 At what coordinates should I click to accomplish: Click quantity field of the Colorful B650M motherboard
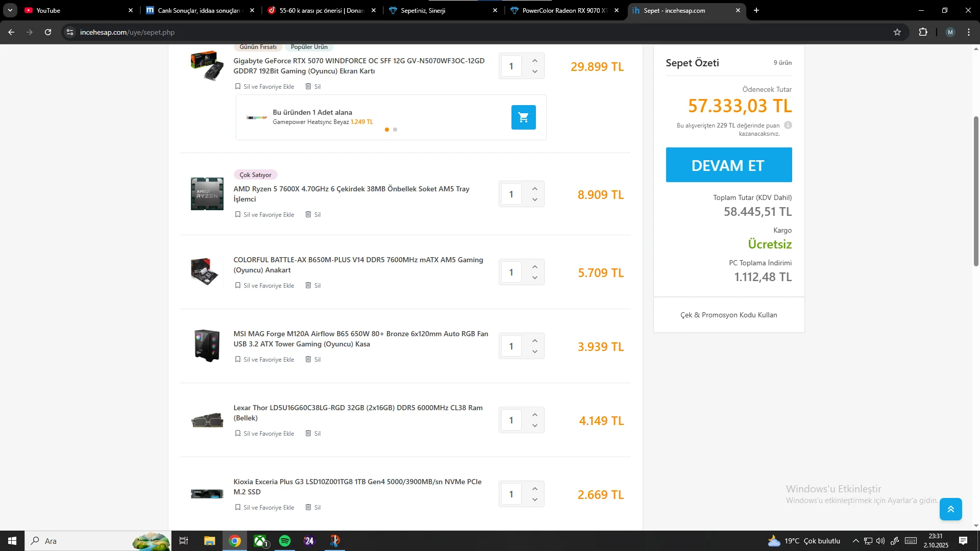coord(511,272)
